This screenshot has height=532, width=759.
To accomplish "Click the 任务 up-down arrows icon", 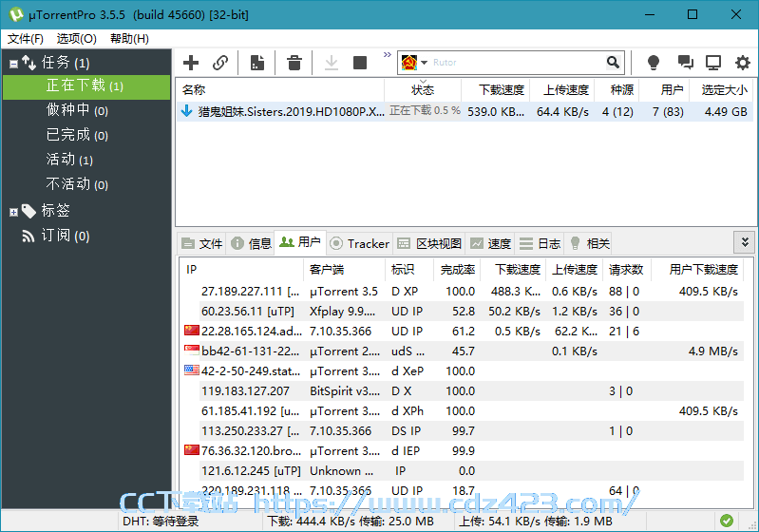I will click(x=28, y=63).
